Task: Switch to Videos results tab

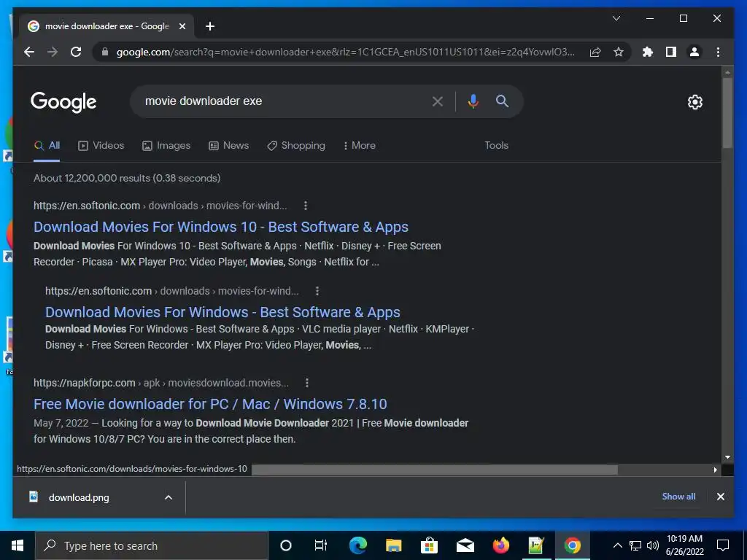Action: coord(101,146)
